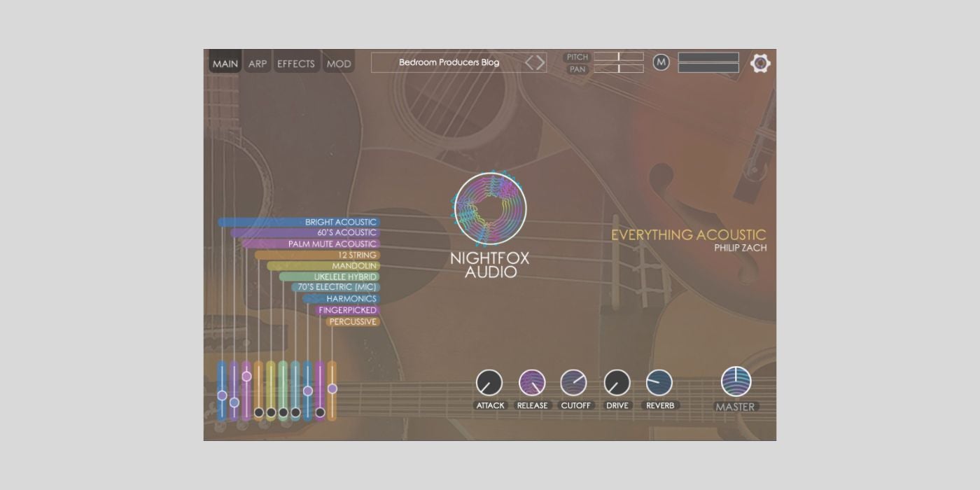Go to next preset with right arrow

coord(540,62)
